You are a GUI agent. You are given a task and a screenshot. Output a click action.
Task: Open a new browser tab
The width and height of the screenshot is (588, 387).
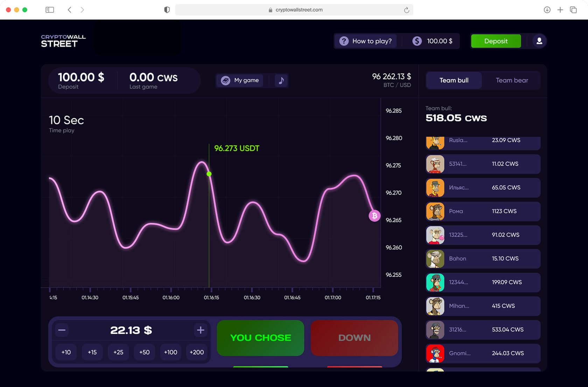point(560,10)
